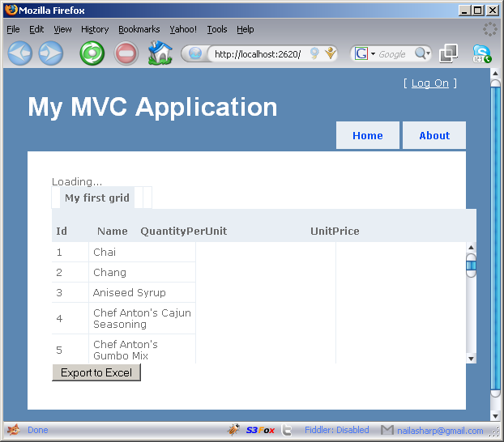Click the Twitter bird status bar icon
504x442 pixels.
(x=286, y=430)
